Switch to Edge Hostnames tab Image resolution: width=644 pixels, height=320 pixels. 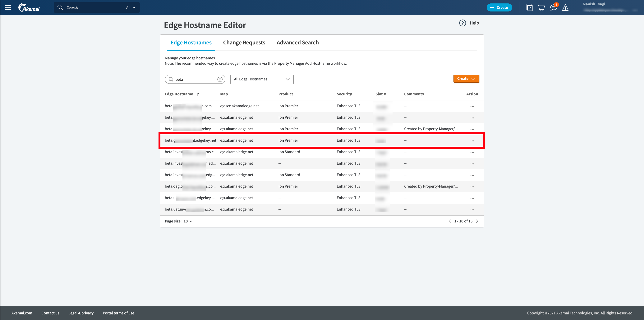tap(191, 43)
